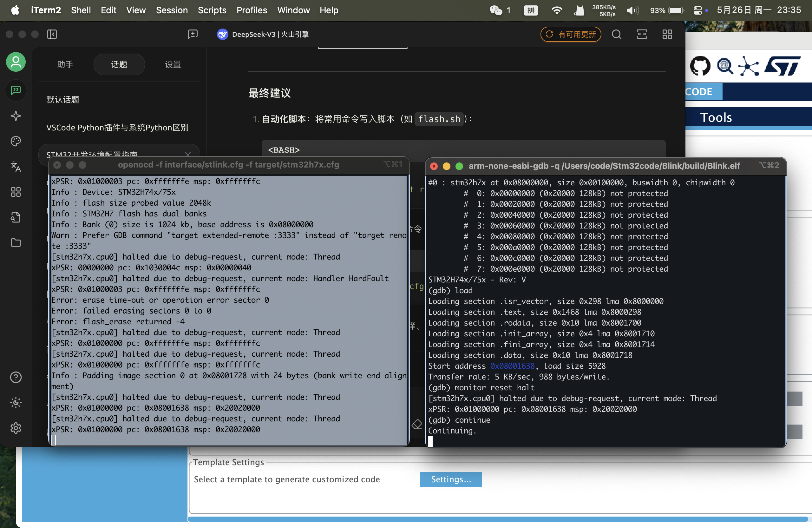Switch to 助手 tab
This screenshot has height=528, width=812.
tap(65, 64)
